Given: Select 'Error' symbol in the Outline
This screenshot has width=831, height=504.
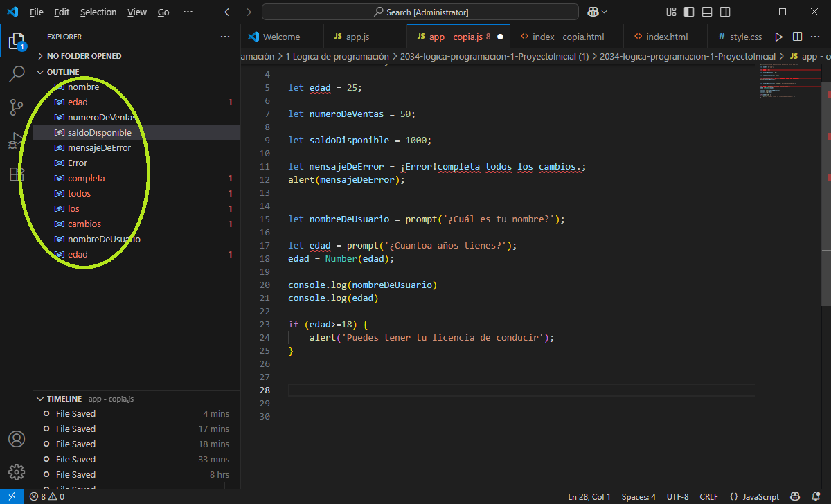Looking at the screenshot, I should [x=137, y=163].
